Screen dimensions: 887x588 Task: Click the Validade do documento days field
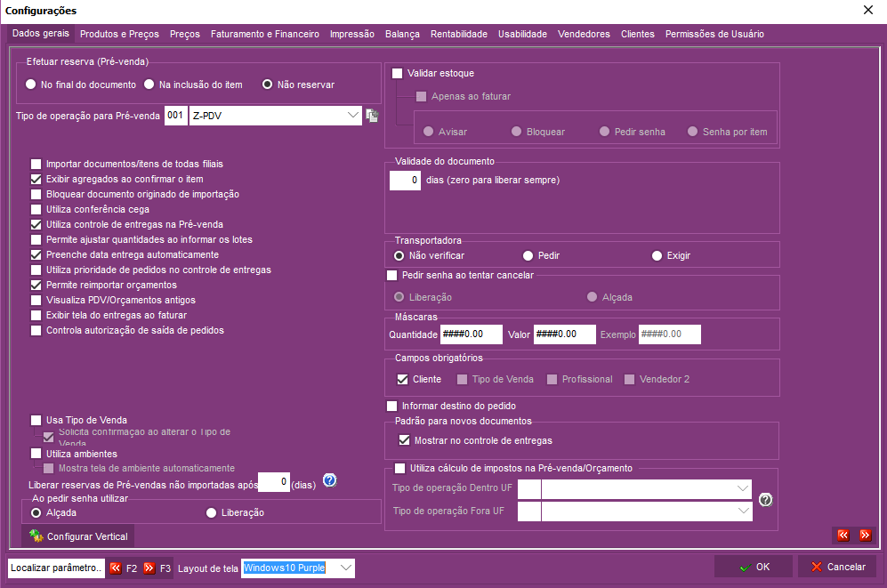[x=405, y=181]
